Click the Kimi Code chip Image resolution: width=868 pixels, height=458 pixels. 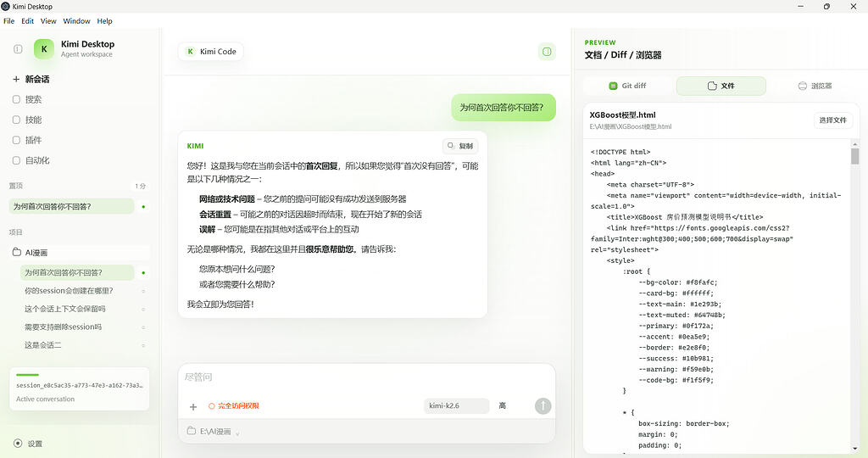point(211,52)
